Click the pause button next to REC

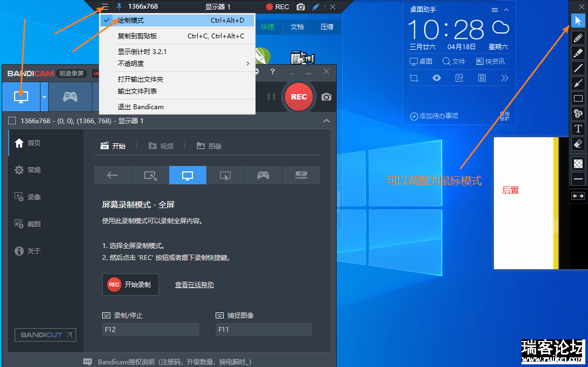[x=271, y=97]
